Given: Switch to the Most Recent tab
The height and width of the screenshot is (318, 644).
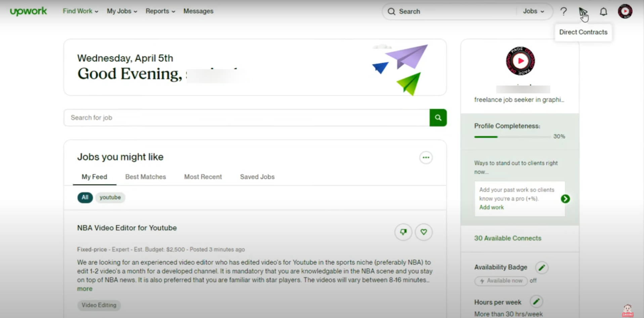Looking at the screenshot, I should click(x=203, y=177).
